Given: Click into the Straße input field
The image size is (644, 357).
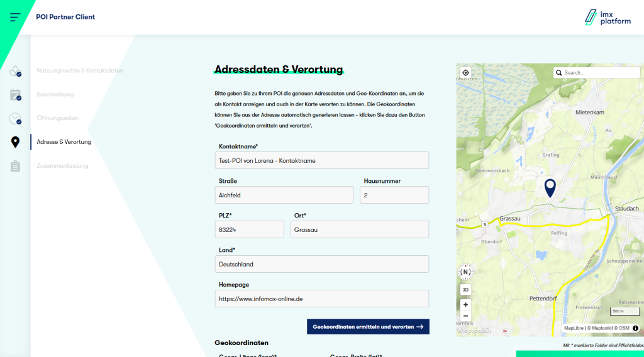Looking at the screenshot, I should [284, 195].
